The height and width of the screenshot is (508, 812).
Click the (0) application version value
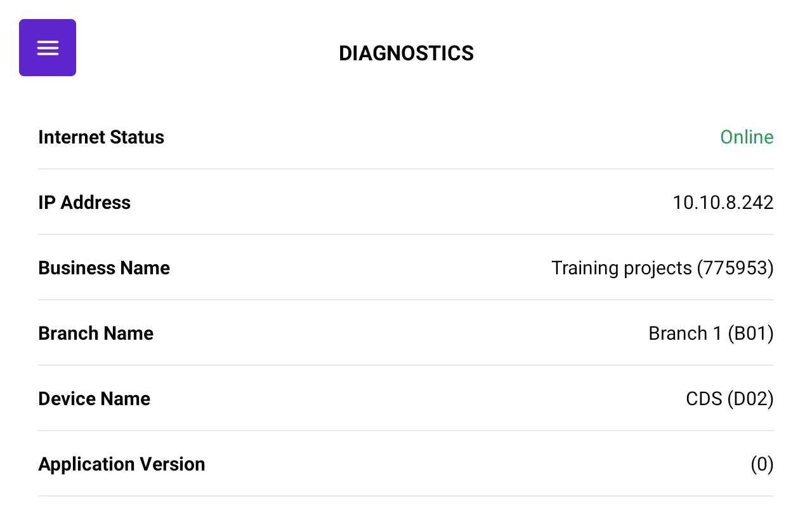click(x=762, y=464)
